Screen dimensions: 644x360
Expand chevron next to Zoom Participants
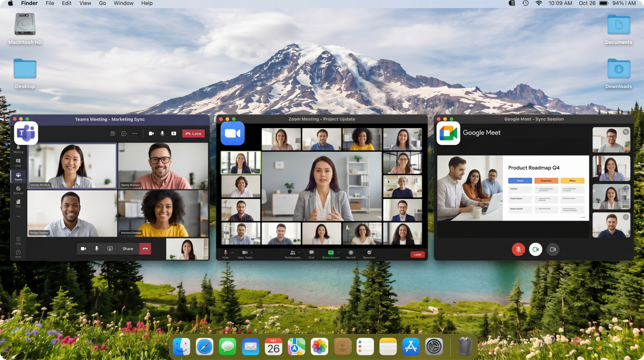click(x=299, y=253)
